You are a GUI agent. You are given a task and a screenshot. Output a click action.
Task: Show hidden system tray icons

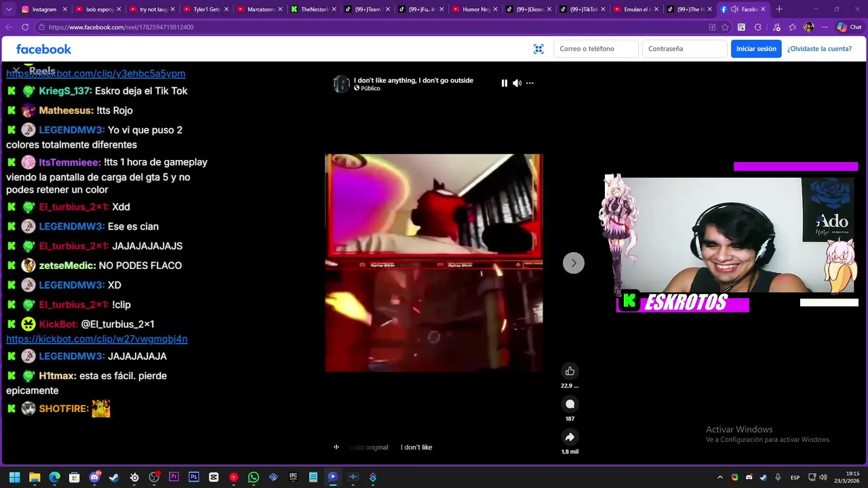(x=719, y=477)
